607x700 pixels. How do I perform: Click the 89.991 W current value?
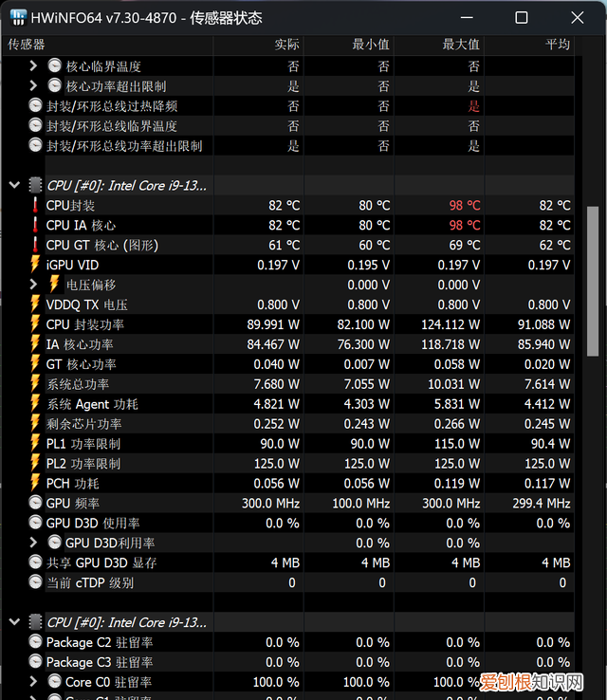273,324
